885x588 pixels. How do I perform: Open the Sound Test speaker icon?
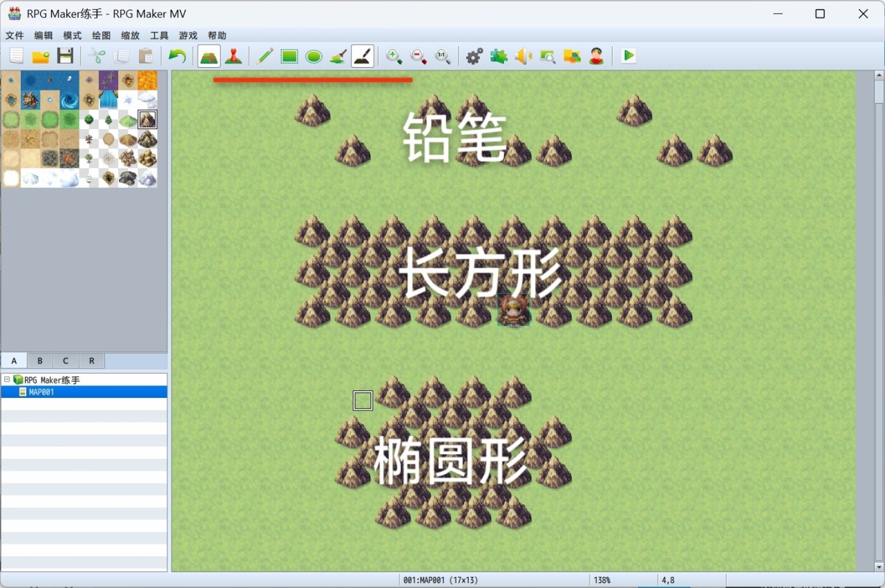click(x=523, y=56)
